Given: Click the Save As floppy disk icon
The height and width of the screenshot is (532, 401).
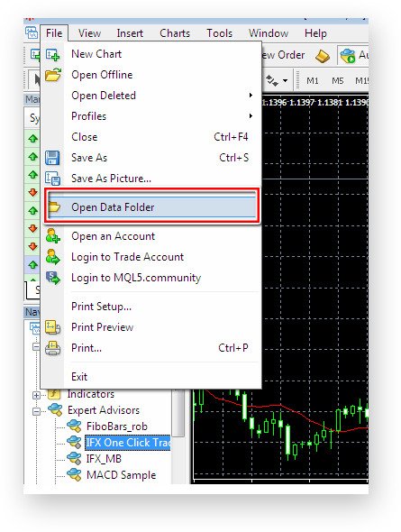Looking at the screenshot, I should (x=52, y=158).
